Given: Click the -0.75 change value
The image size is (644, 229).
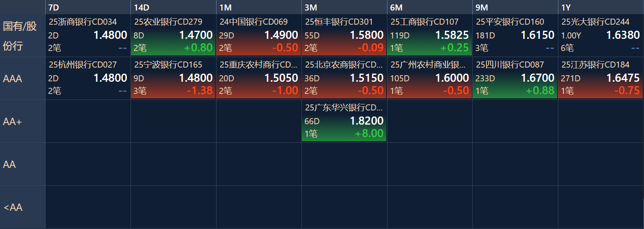Looking at the screenshot, I should pos(627,91).
